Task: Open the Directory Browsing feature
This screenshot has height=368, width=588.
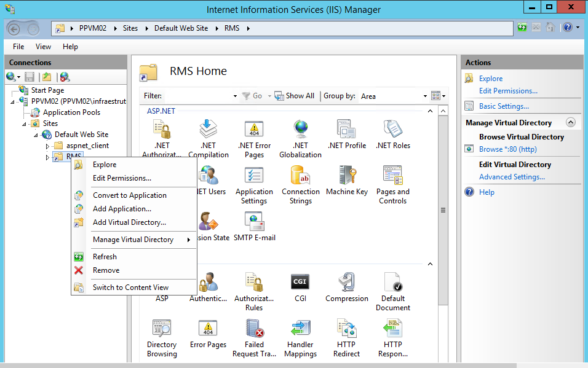Action: pyautogui.click(x=162, y=338)
